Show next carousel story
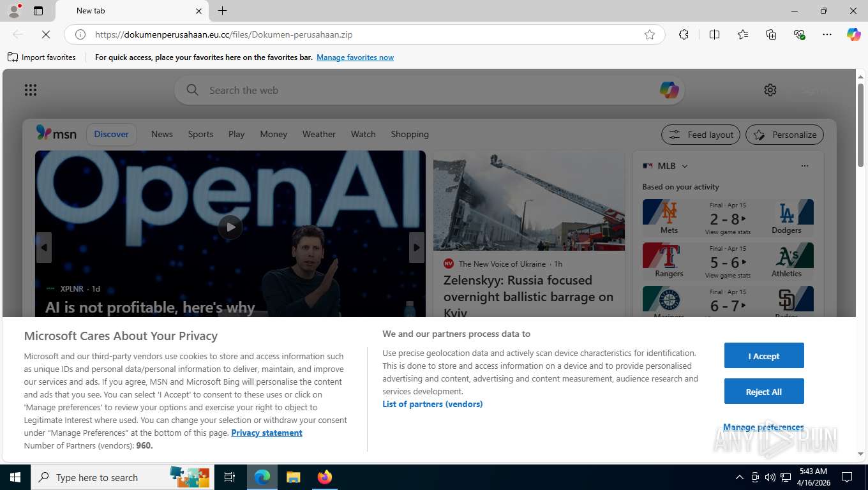The image size is (868, 490). coord(417,248)
